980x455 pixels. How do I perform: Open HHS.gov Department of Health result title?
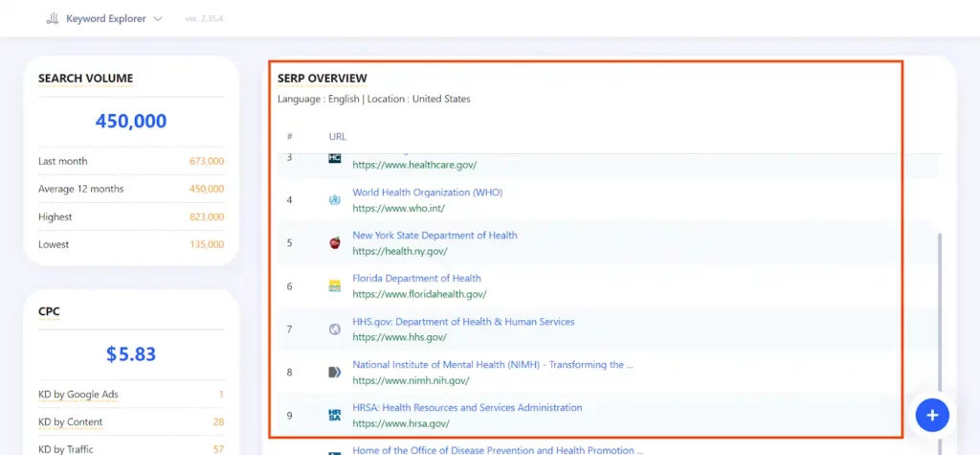(x=463, y=322)
